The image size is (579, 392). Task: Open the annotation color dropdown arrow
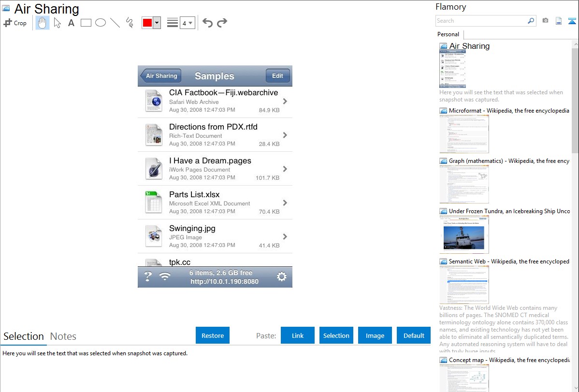[x=157, y=23]
